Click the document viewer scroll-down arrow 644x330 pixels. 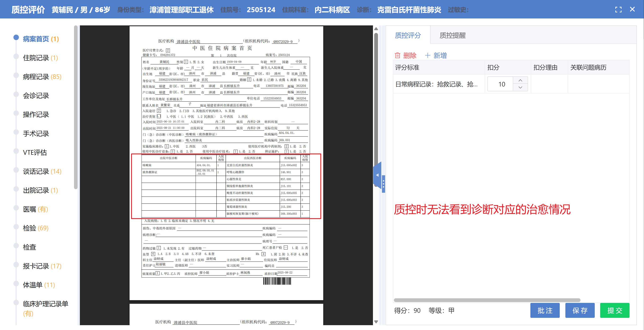click(376, 322)
